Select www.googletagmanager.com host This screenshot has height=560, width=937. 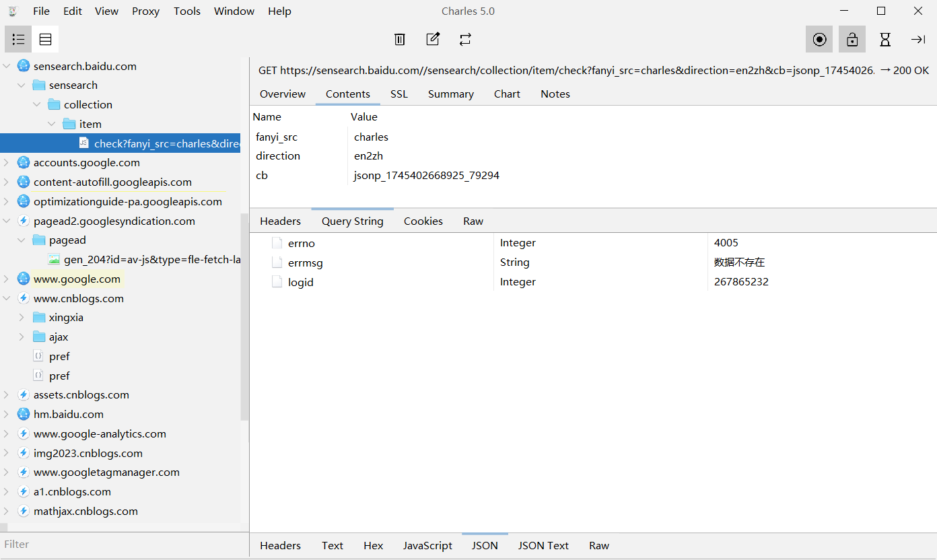coord(106,473)
